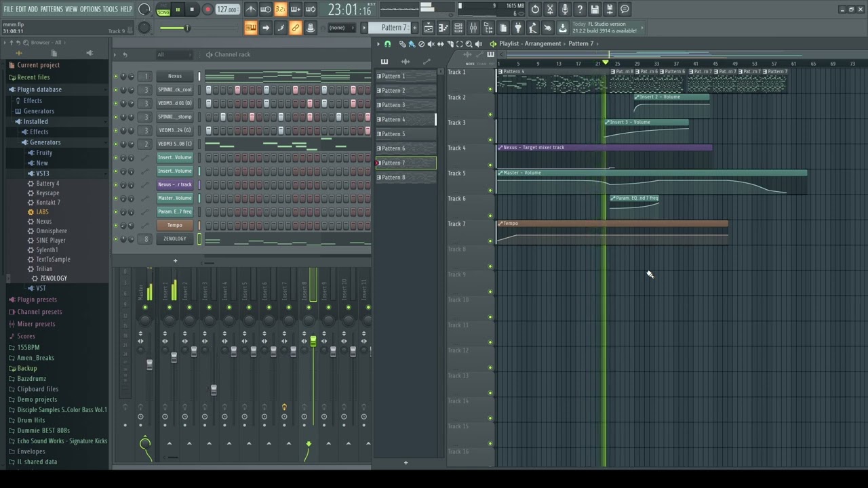
Task: Toggle the metronome icon
Action: 251,9
